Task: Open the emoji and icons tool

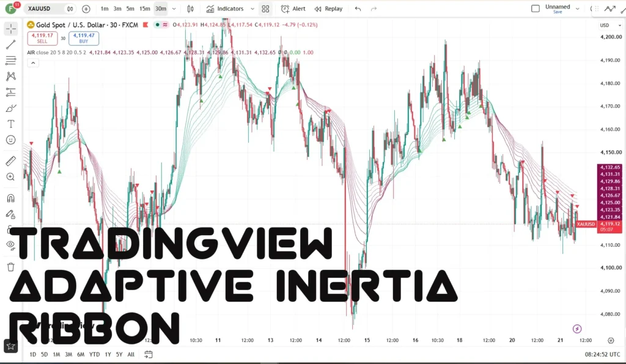Action: pyautogui.click(x=11, y=140)
